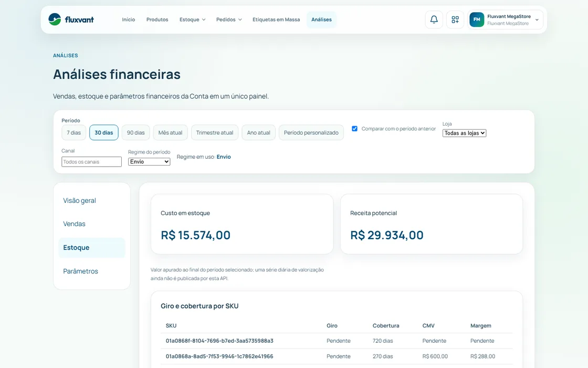Click the CMV column header
The width and height of the screenshot is (588, 368).
coord(428,325)
